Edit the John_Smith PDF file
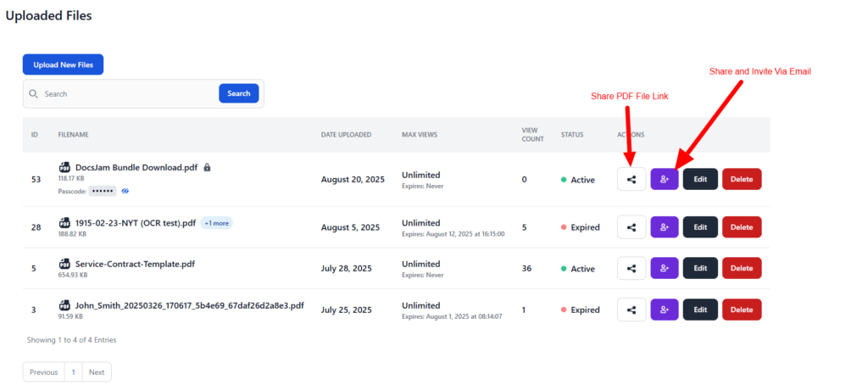868x391 pixels. point(700,310)
